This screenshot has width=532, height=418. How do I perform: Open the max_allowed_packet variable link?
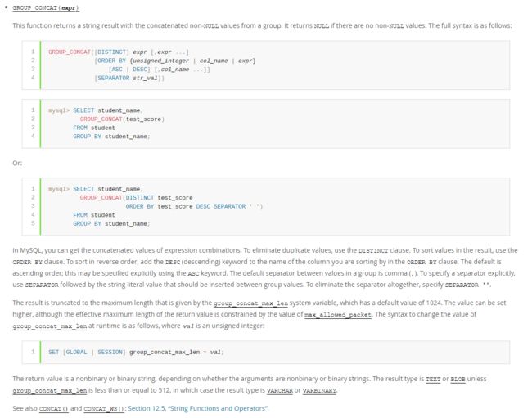[338, 315]
